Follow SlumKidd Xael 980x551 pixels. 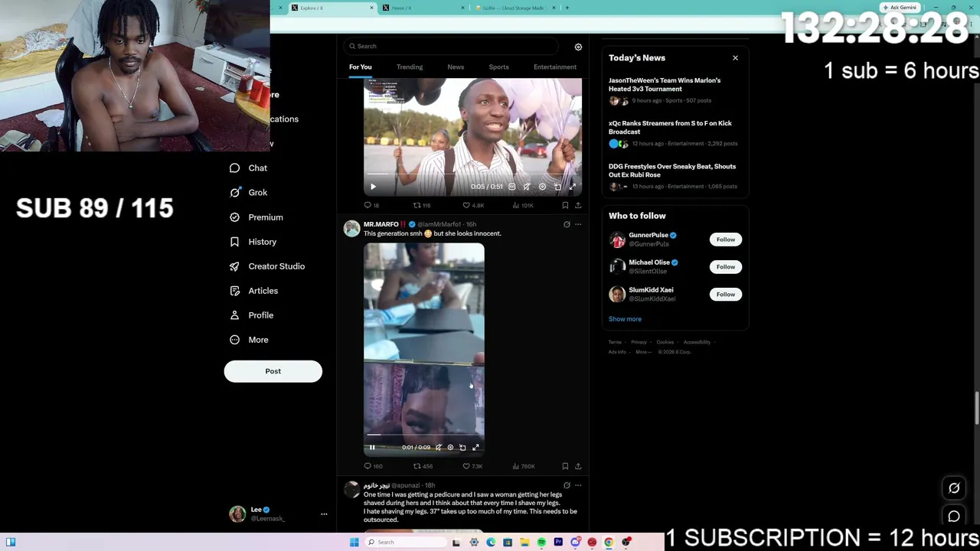pyautogui.click(x=725, y=295)
